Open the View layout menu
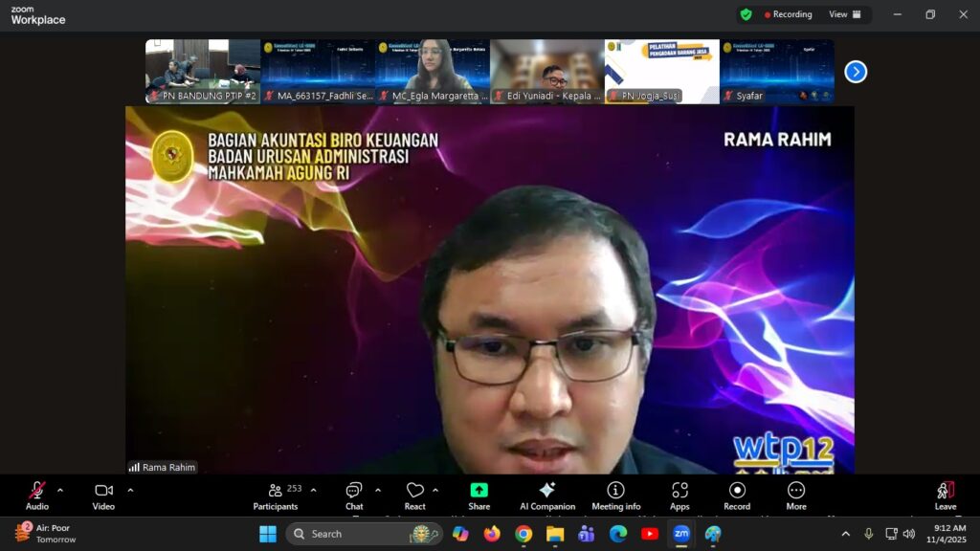The image size is (980, 551). click(844, 14)
